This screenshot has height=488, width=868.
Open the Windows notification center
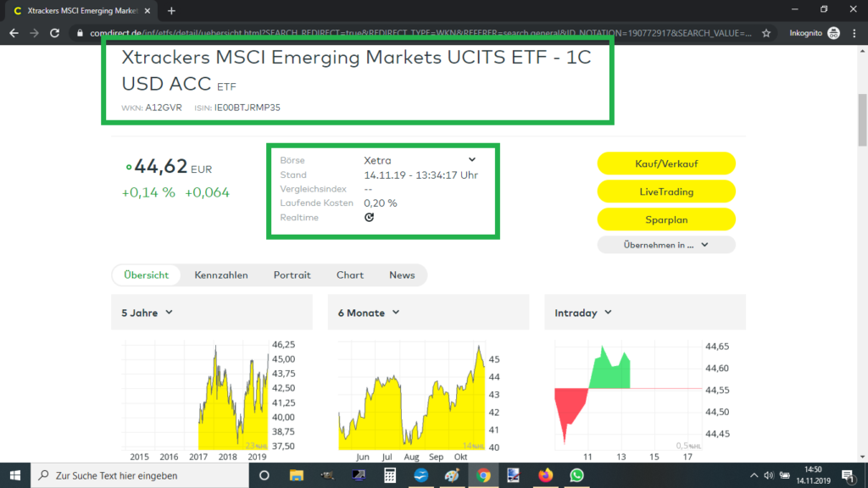click(849, 475)
